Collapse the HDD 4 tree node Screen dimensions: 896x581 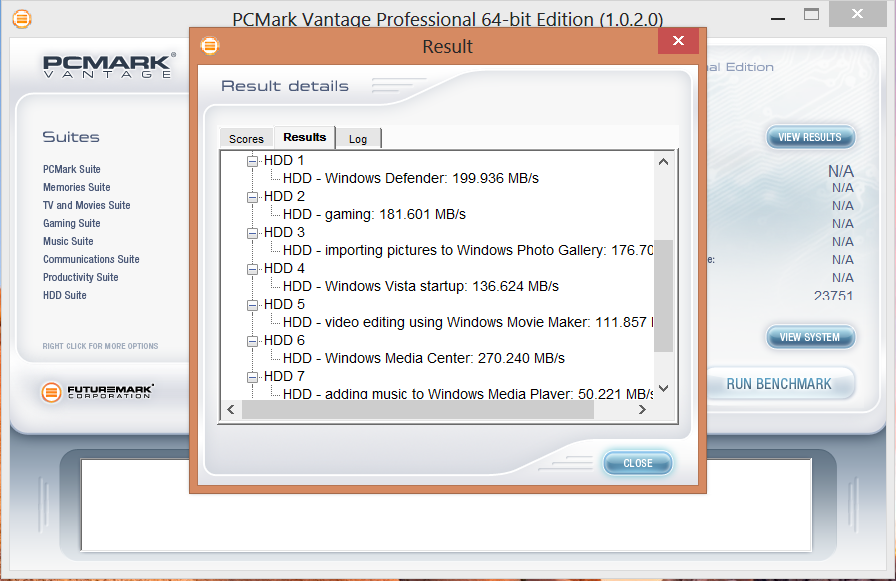pyautogui.click(x=252, y=269)
